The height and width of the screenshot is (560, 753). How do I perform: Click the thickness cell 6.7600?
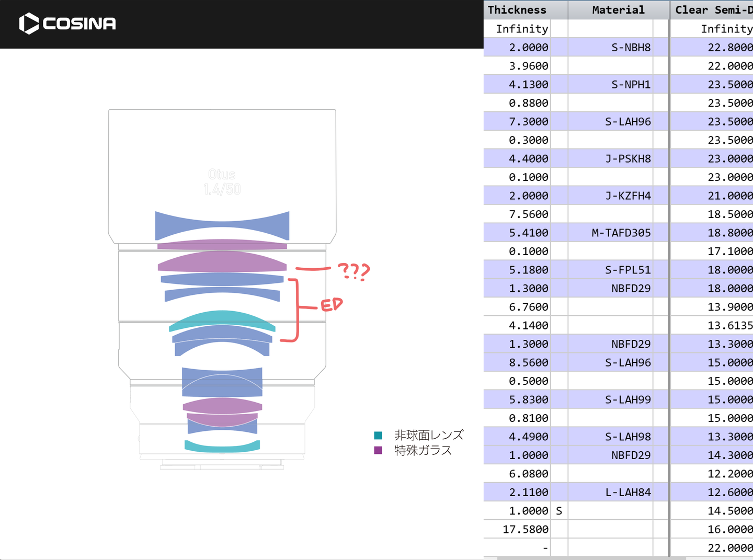click(x=517, y=307)
